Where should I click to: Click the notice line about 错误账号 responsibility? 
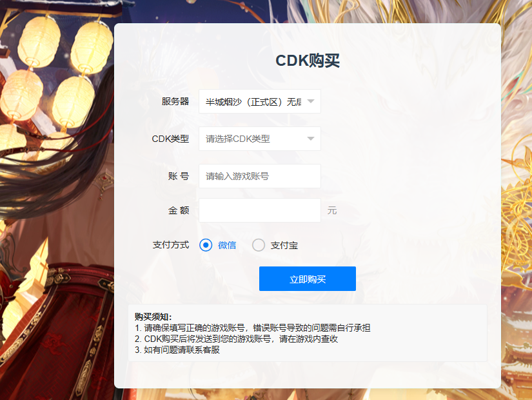click(x=252, y=328)
